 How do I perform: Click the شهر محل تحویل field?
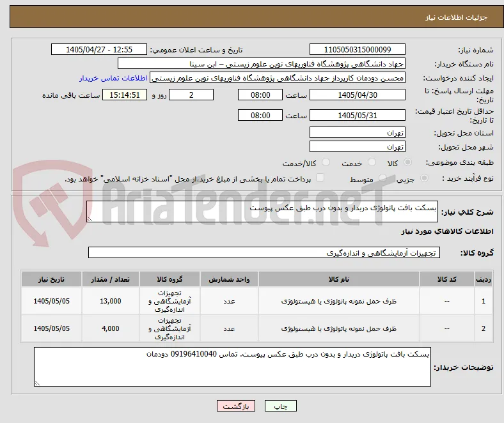[x=358, y=147]
